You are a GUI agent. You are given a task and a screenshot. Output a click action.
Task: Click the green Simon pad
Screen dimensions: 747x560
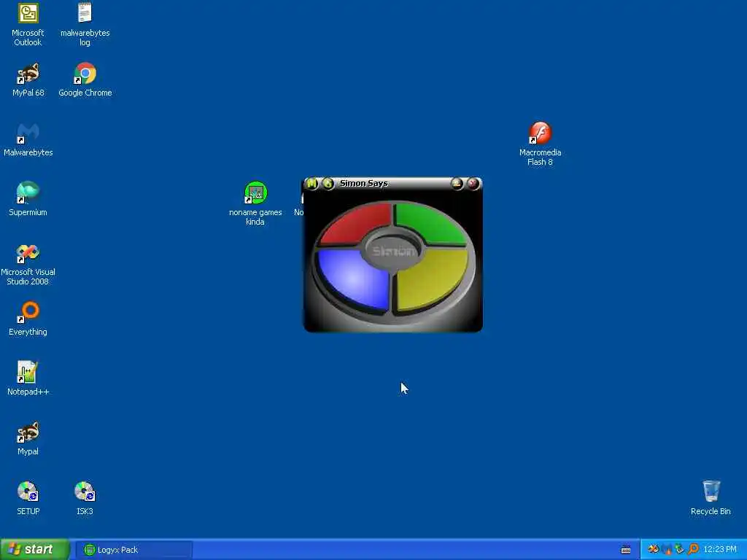coord(430,224)
